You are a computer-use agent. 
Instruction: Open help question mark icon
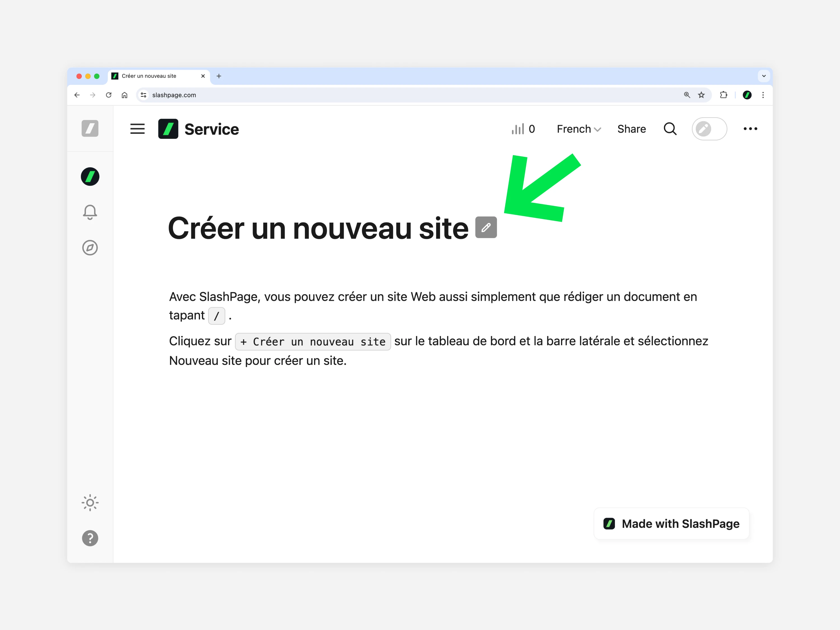point(90,538)
